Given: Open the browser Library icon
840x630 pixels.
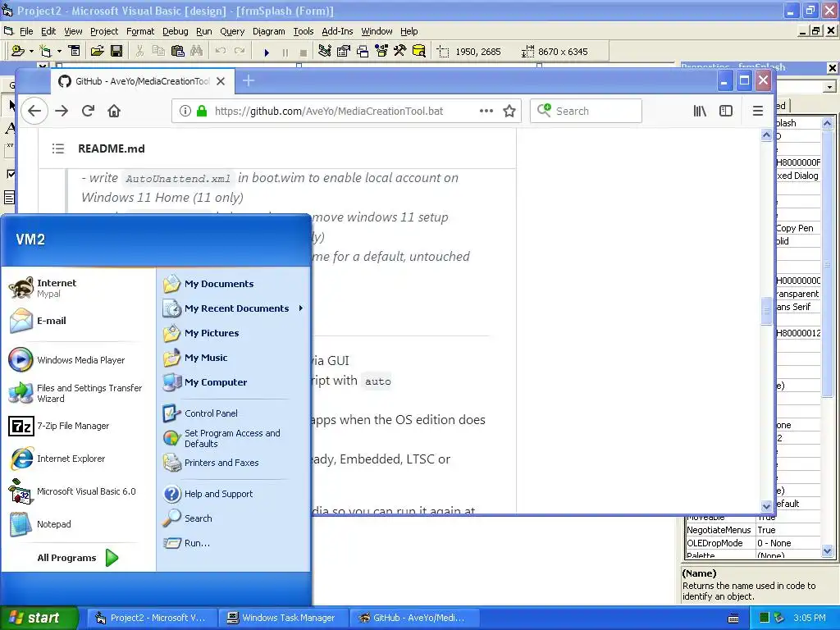Looking at the screenshot, I should coord(700,111).
